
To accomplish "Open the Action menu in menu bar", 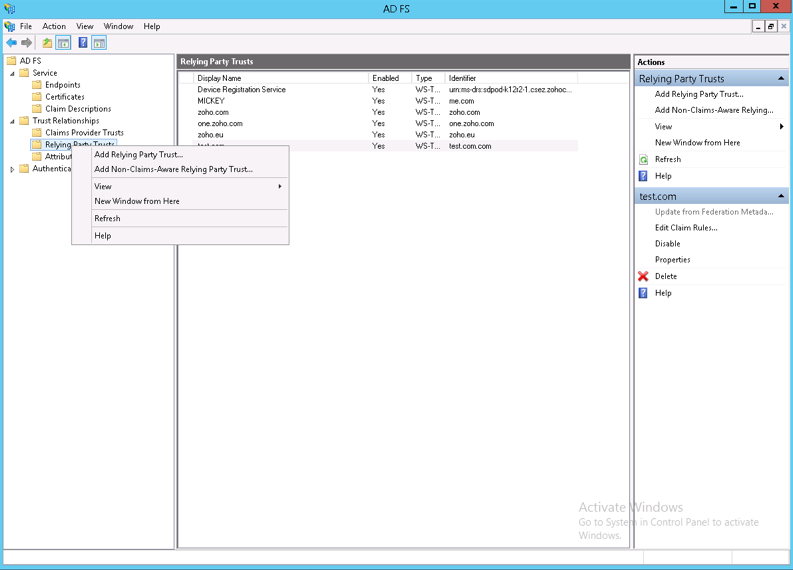I will pos(54,26).
